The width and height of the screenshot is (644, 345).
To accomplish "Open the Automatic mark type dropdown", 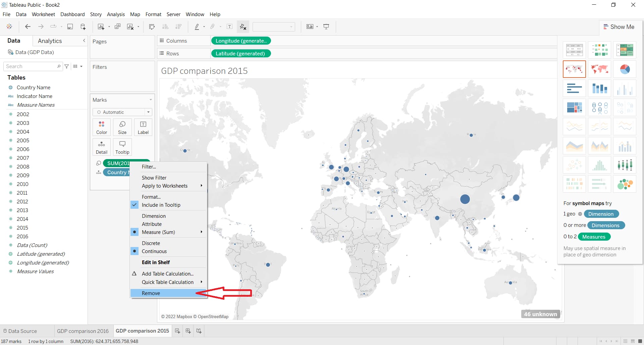I will pos(148,112).
